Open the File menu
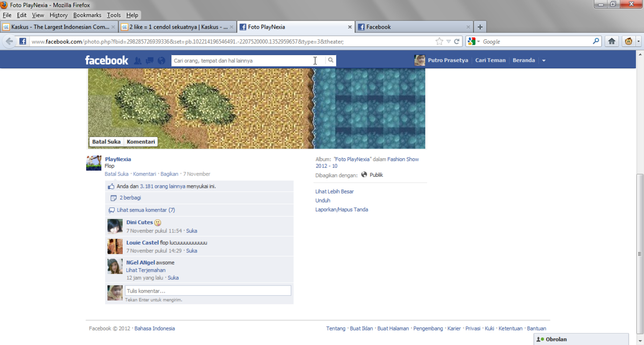644x345 pixels. click(x=7, y=15)
